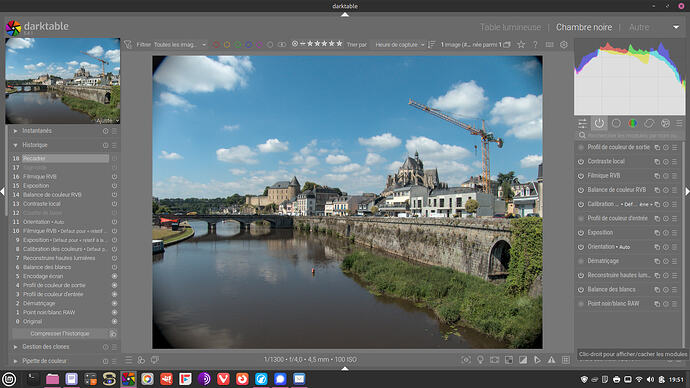The height and width of the screenshot is (388, 690).
Task: Toggle focus peaking icon below image
Action: coord(466,360)
